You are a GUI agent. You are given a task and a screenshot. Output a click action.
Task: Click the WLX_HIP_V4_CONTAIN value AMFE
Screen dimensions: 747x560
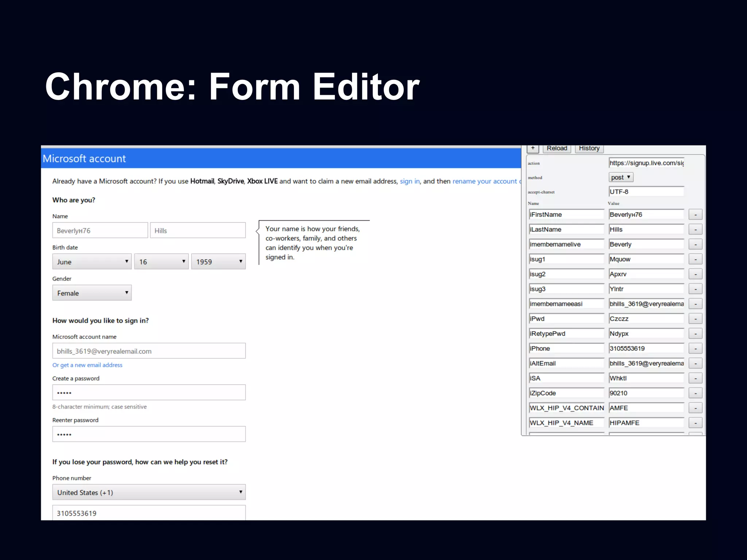[646, 408]
